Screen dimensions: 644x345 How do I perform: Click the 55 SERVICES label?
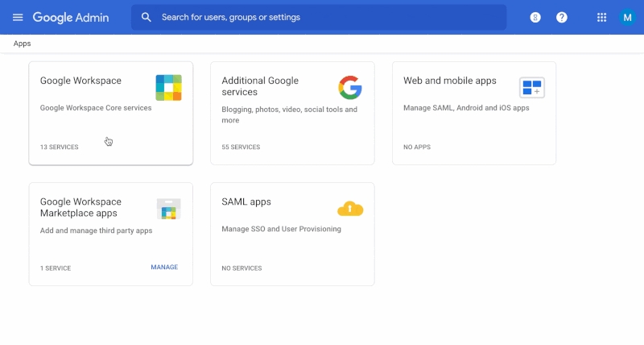[241, 148]
